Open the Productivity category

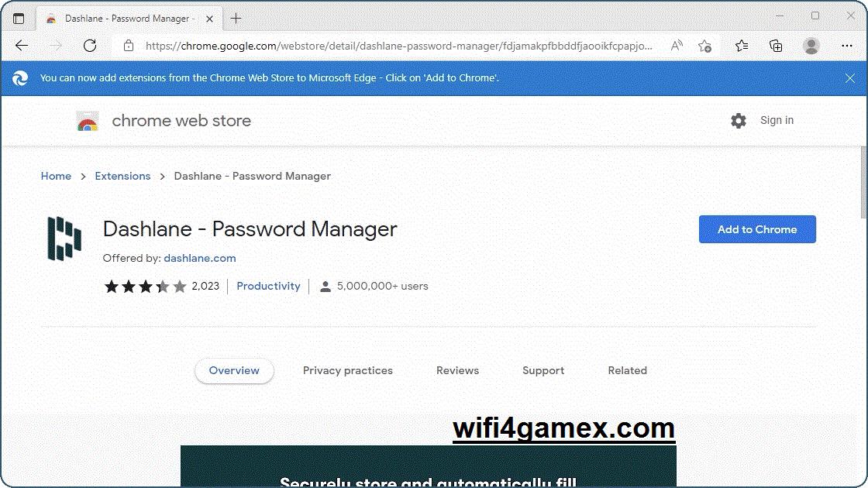pos(268,286)
